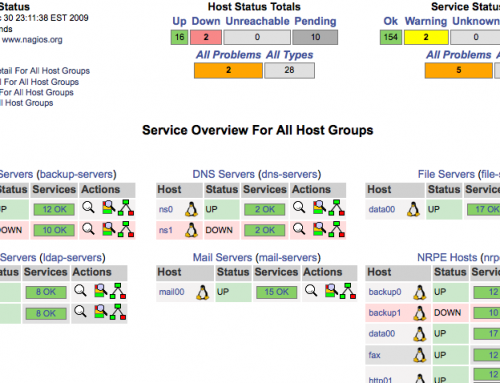Click the red 2 hosts Down count
500x383 pixels.
click(206, 37)
